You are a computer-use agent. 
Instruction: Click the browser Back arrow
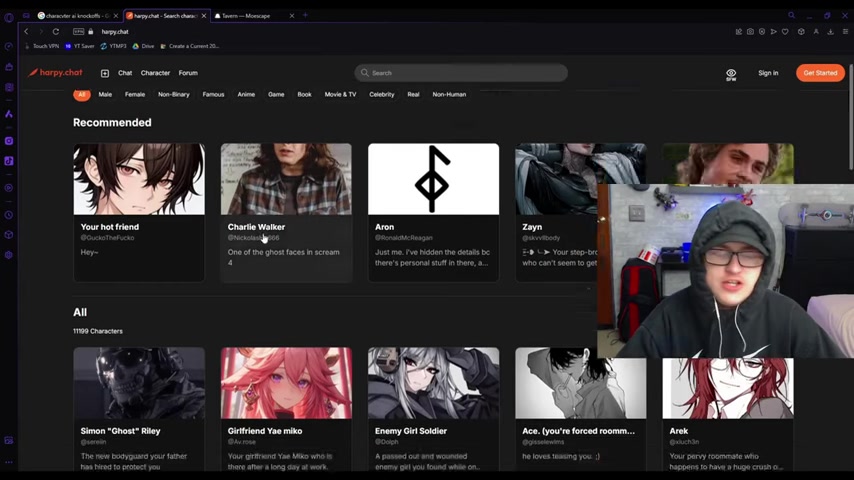(26, 32)
